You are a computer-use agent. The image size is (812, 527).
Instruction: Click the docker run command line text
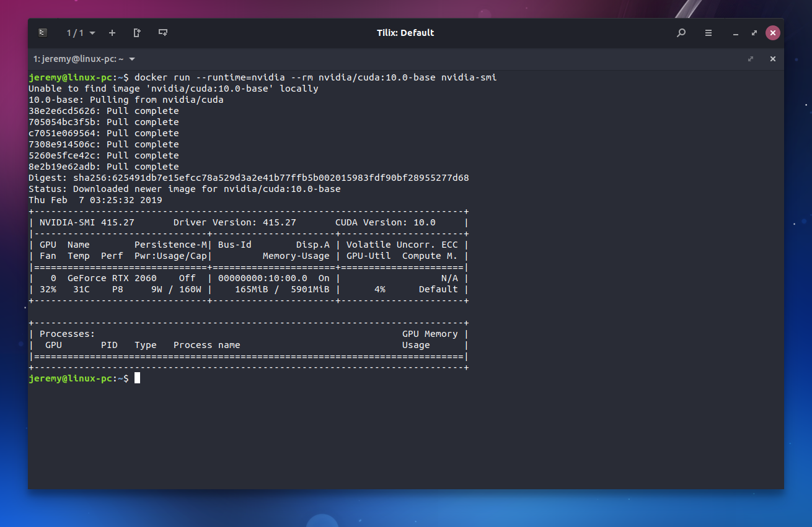(316, 77)
